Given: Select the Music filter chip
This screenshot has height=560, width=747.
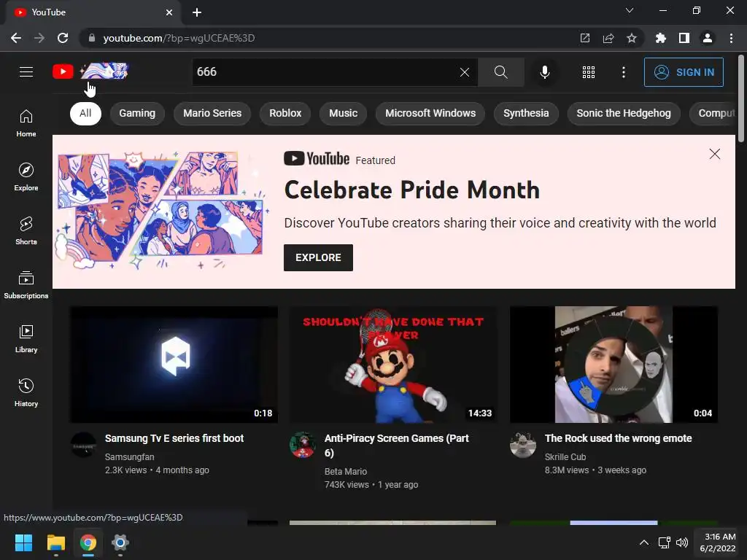Looking at the screenshot, I should point(343,113).
